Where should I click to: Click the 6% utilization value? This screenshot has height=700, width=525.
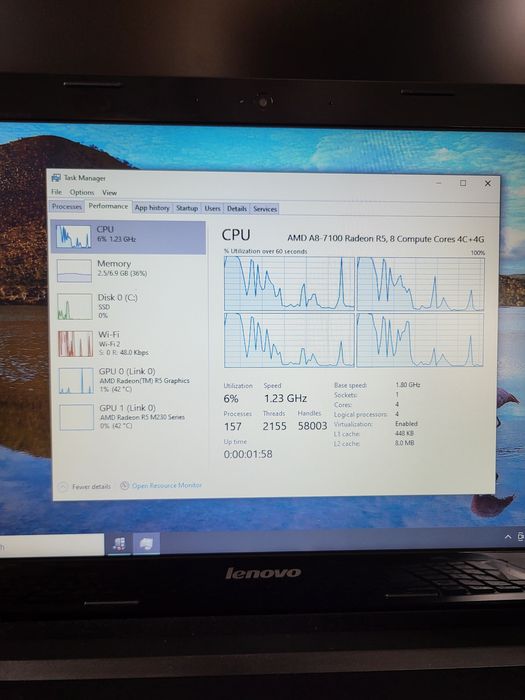231,399
